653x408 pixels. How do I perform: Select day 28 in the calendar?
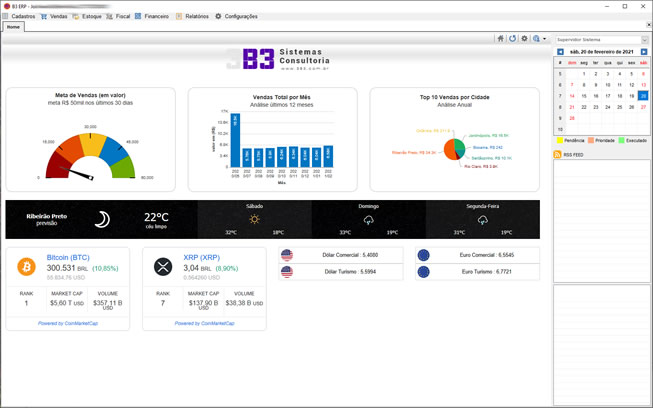[572, 118]
